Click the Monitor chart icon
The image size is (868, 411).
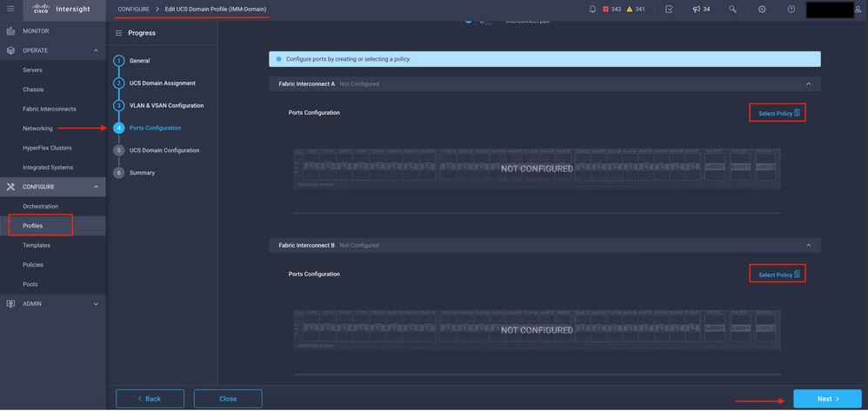[10, 31]
